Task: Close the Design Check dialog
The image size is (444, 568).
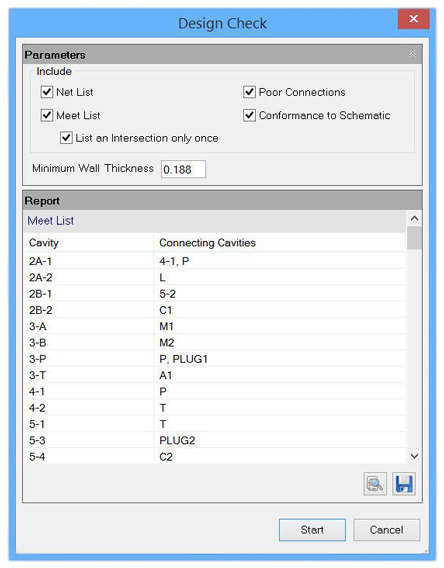Action: pyautogui.click(x=413, y=19)
